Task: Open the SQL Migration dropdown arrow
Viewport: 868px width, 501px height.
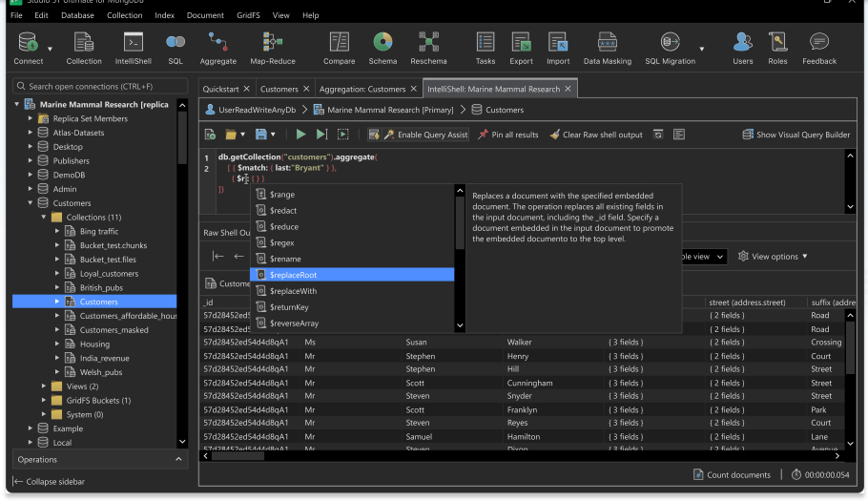Action: coord(702,49)
